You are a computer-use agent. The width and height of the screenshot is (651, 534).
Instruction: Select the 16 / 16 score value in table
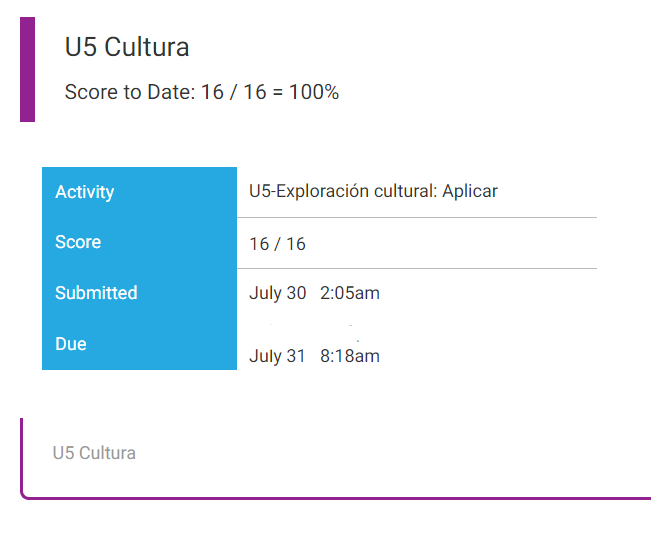click(x=277, y=244)
